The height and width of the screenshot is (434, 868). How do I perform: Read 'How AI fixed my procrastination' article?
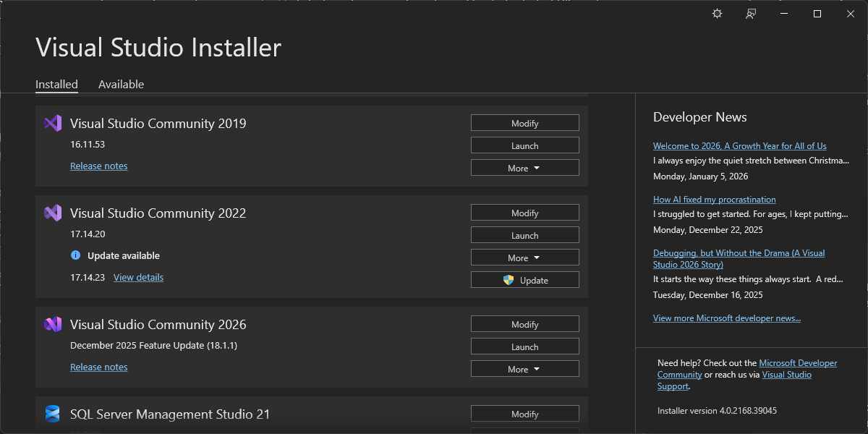pos(714,199)
